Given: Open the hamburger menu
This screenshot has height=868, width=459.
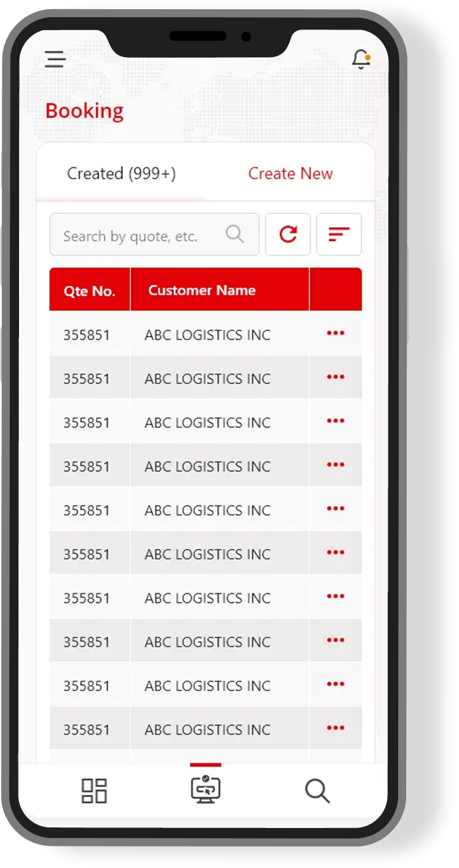Looking at the screenshot, I should [x=55, y=59].
